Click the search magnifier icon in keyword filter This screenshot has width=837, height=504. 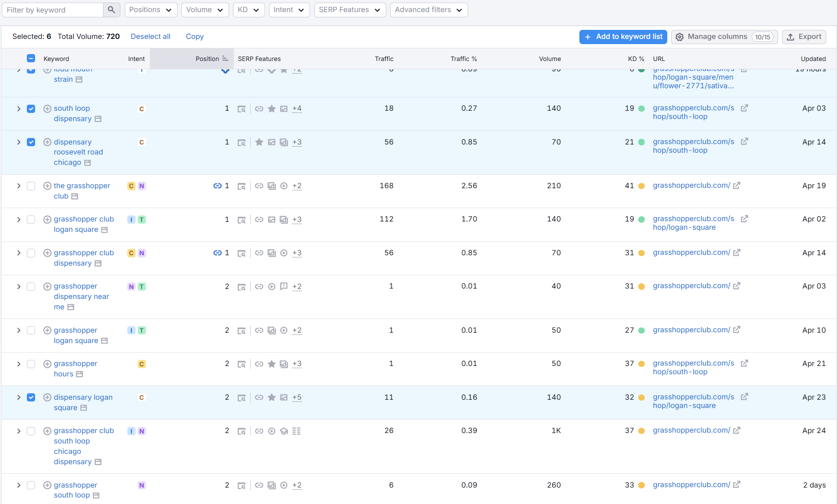[x=111, y=10]
